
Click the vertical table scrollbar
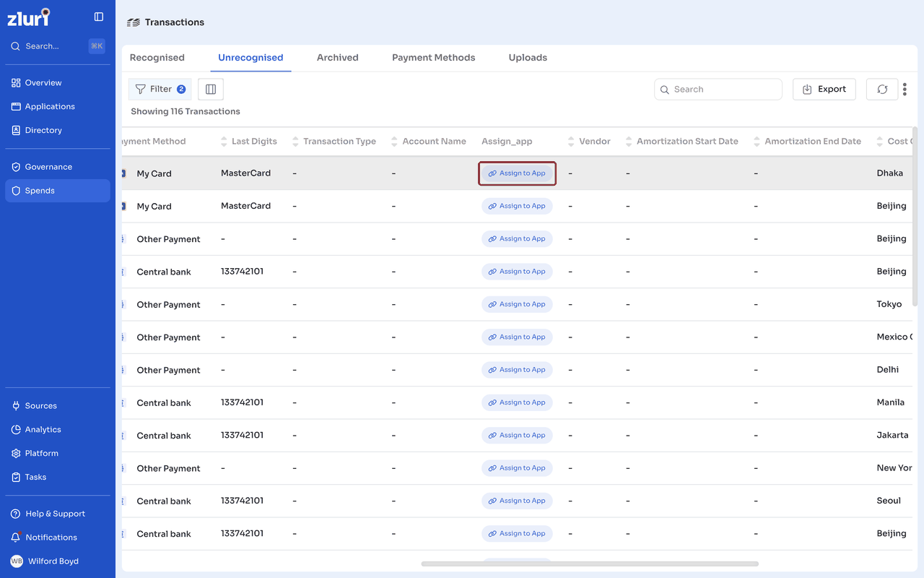(x=915, y=217)
